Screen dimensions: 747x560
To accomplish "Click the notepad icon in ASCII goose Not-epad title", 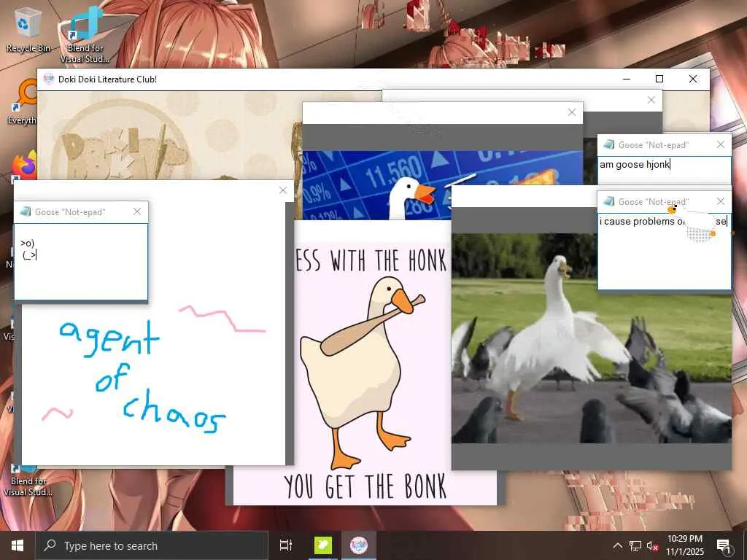I will (26, 211).
